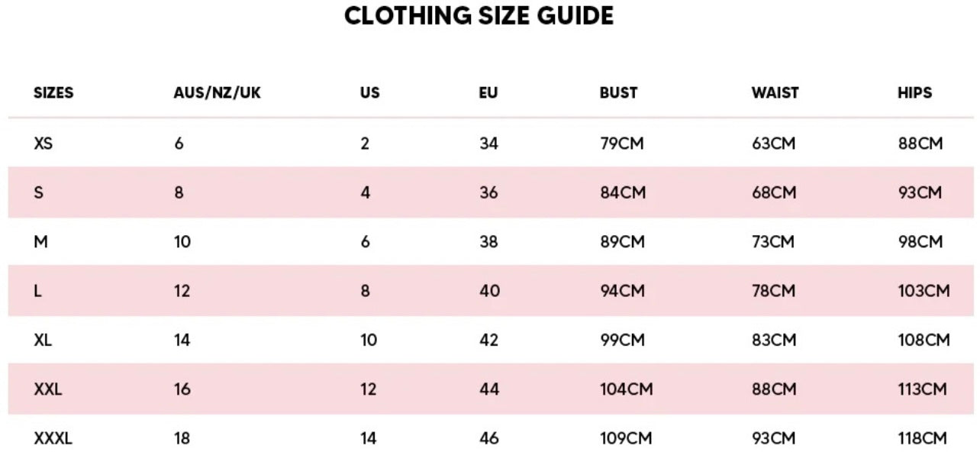Click the 118CM hips measurement

[x=922, y=438]
